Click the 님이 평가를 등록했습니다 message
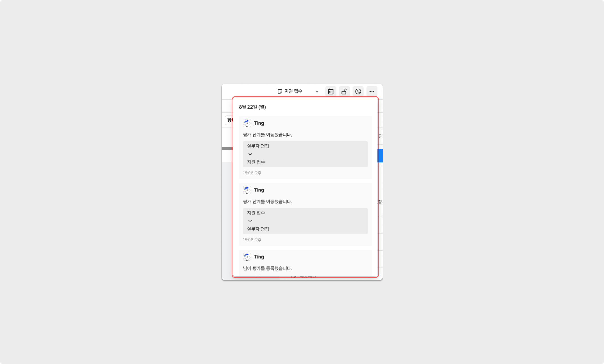604x364 pixels. 267,268
